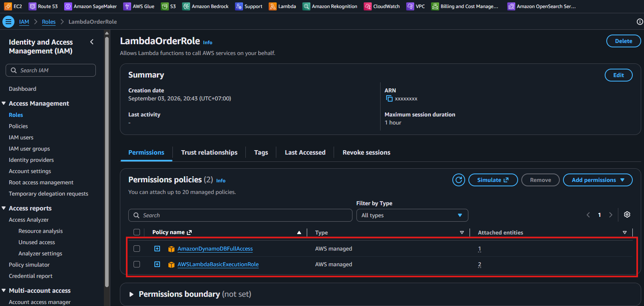Screen dimensions: 644x306
Task: Go to the previous page of policies
Action: tap(588, 215)
